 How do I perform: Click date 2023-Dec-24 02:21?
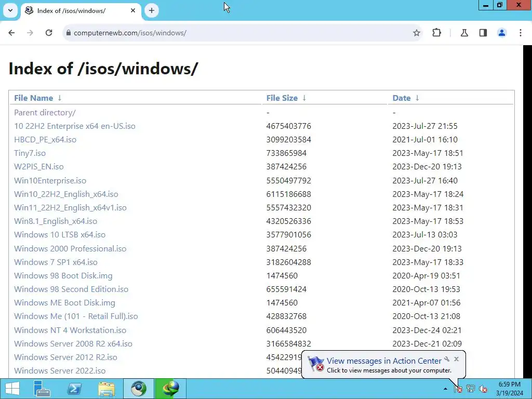coord(427,330)
